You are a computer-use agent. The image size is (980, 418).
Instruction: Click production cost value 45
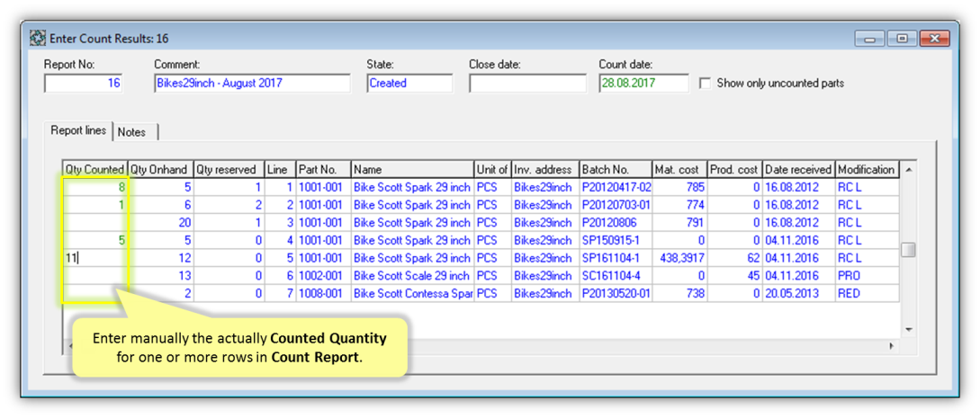click(x=734, y=276)
